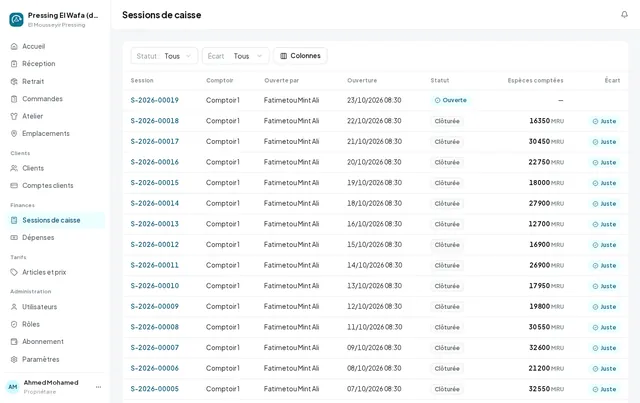The width and height of the screenshot is (640, 403).
Task: Click the notification bell icon
Action: 624,15
